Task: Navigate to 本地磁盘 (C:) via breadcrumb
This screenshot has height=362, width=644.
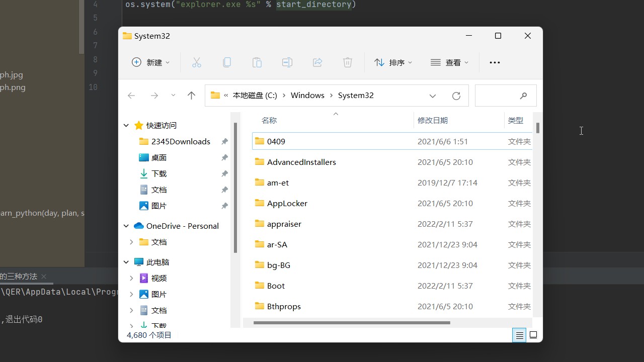Action: [x=255, y=95]
